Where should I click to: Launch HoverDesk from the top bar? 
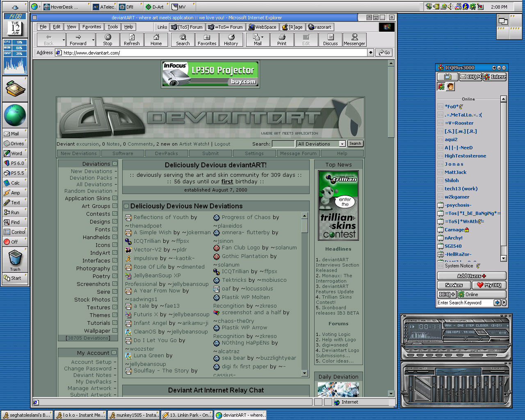tap(64, 7)
